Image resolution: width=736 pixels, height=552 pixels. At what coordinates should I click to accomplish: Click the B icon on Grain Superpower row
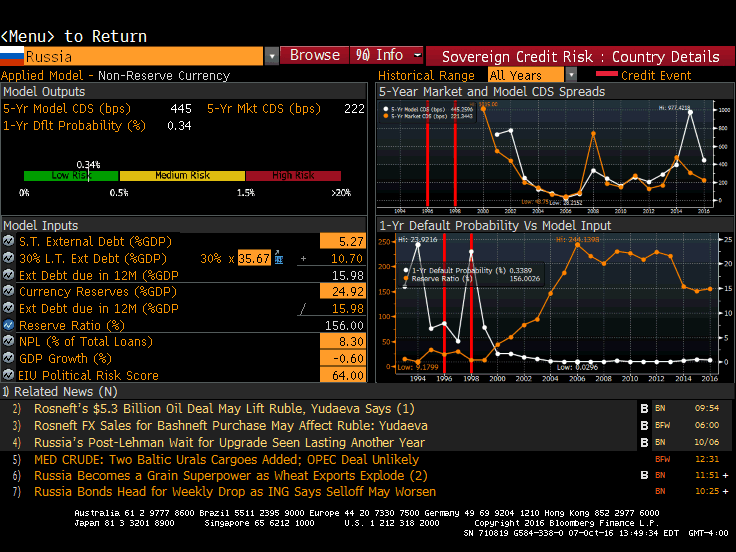[644, 475]
